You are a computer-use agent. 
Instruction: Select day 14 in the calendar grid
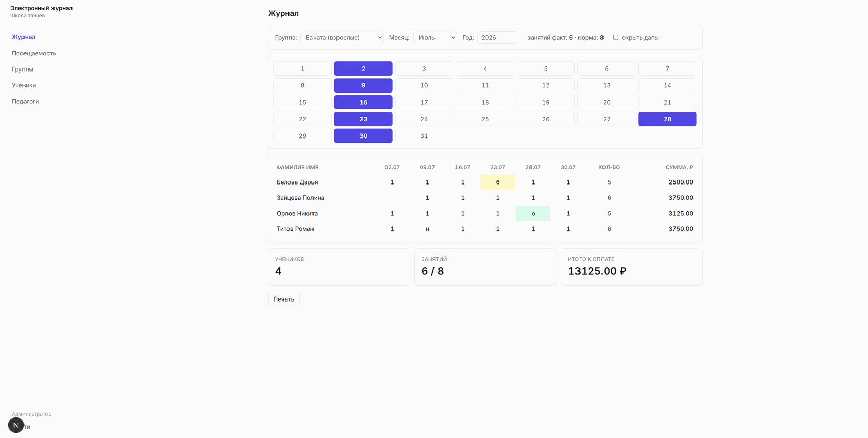[667, 85]
